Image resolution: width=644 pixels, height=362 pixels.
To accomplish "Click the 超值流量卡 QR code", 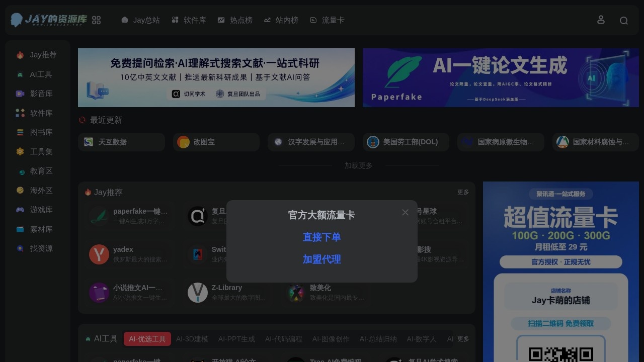I will [560, 352].
